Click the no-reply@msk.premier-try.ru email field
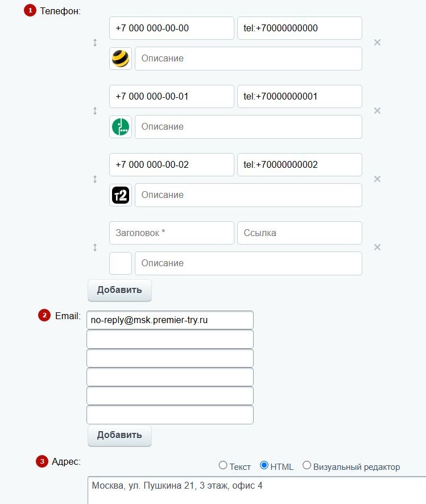 tap(170, 320)
